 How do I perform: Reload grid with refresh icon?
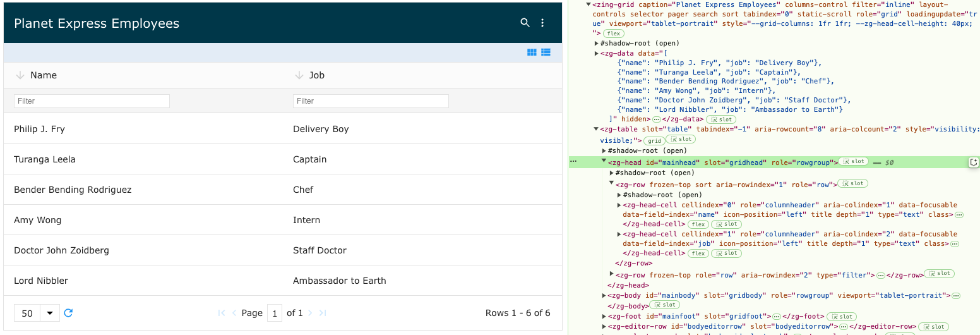tap(69, 313)
